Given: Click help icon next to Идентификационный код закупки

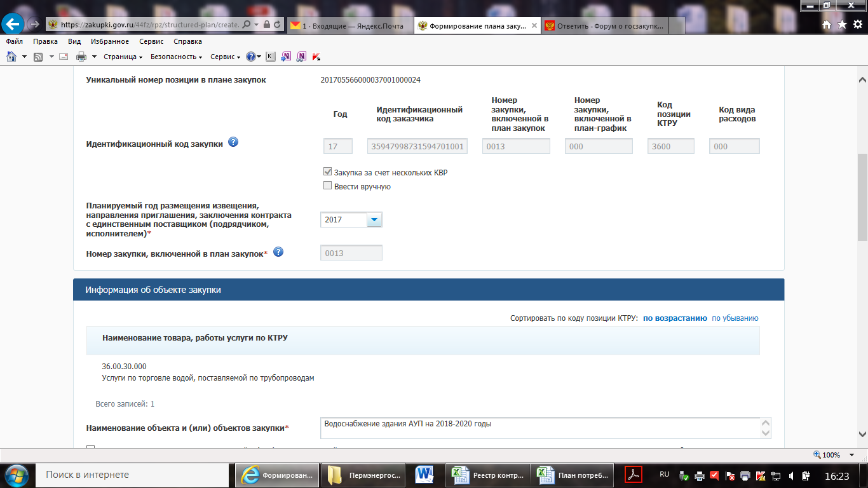Looking at the screenshot, I should 233,142.
